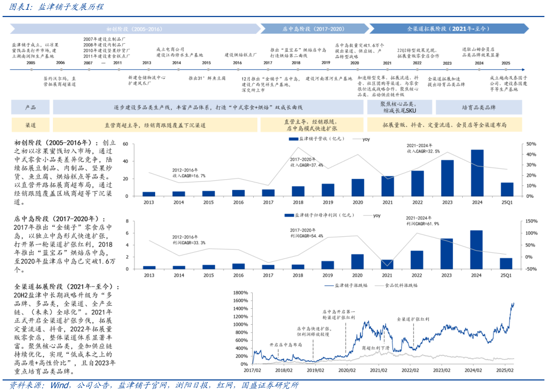This screenshot has height=392, width=547.
Task: Click the "2021/02" label on the stock chart axis
Action: click(x=379, y=370)
